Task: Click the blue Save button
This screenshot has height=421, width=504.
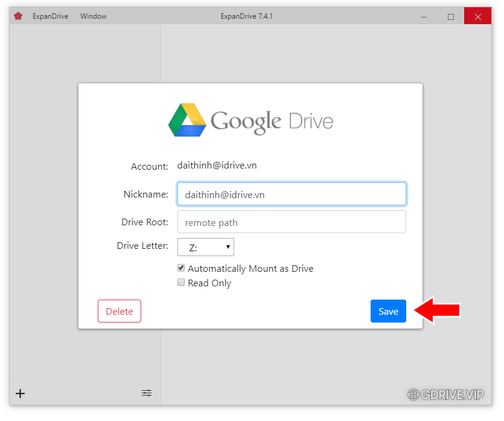Action: [388, 311]
